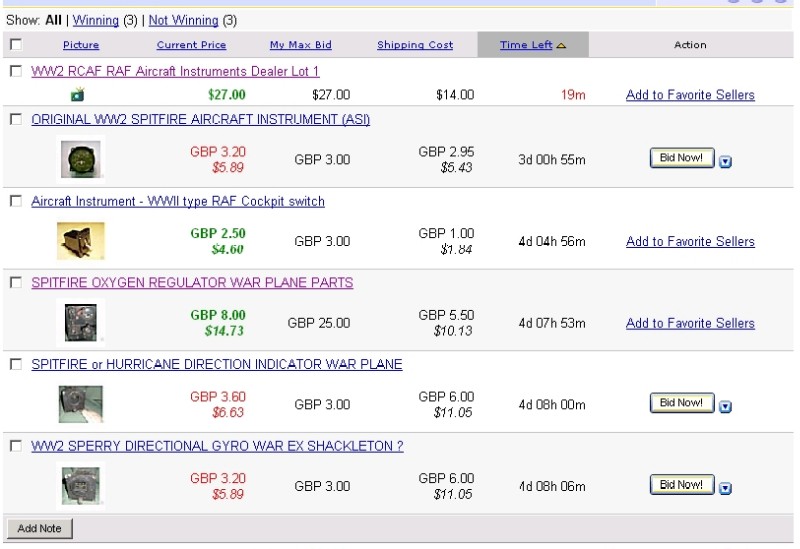Image resolution: width=800 pixels, height=549 pixels.
Task: Click the GBP 2.50 current price
Action: tap(218, 233)
